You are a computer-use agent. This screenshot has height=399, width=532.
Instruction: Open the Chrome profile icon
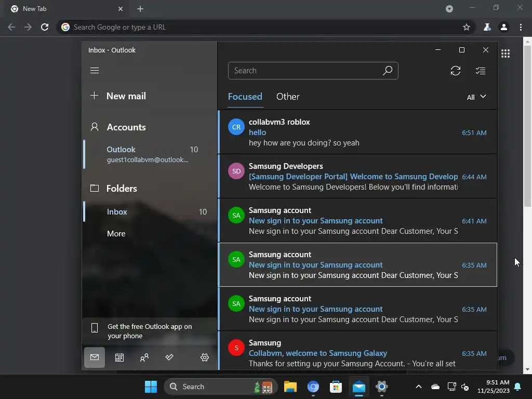click(x=504, y=27)
